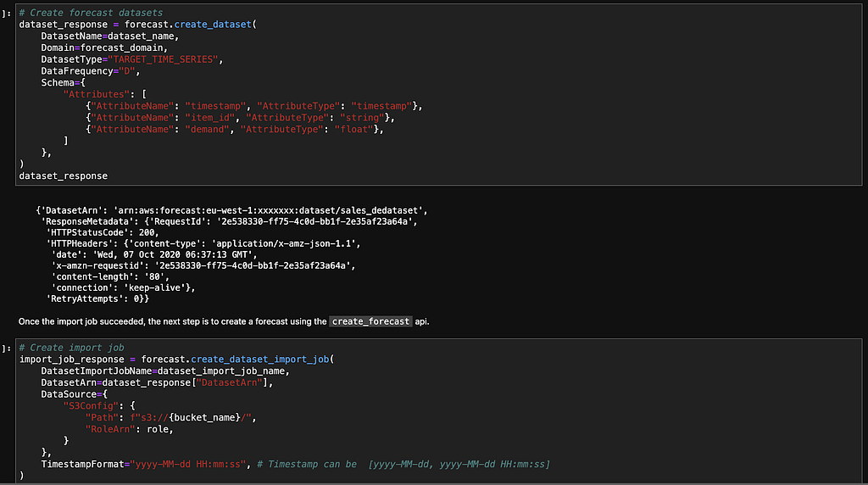Click the 'date' Wed, 07 Oct 2020 output line
Image resolution: width=868 pixels, height=485 pixels.
[x=154, y=254]
